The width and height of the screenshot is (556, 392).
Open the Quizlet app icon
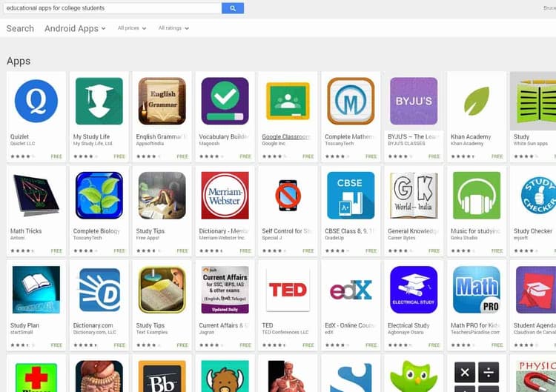36,101
